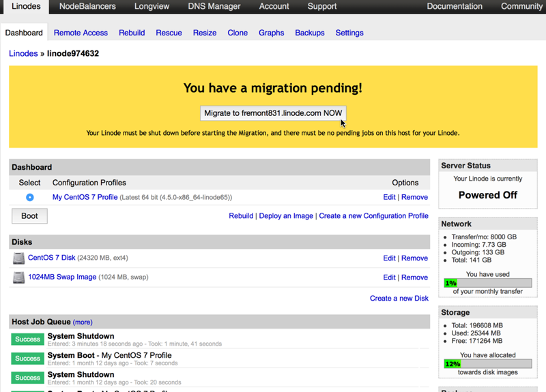Click 'Used: 25344 MB' storage entry
This screenshot has width=546, height=392.
pyautogui.click(x=476, y=333)
